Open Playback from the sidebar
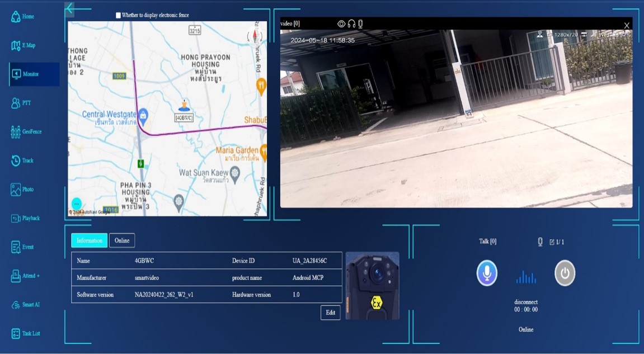This screenshot has width=644, height=354. click(x=16, y=218)
